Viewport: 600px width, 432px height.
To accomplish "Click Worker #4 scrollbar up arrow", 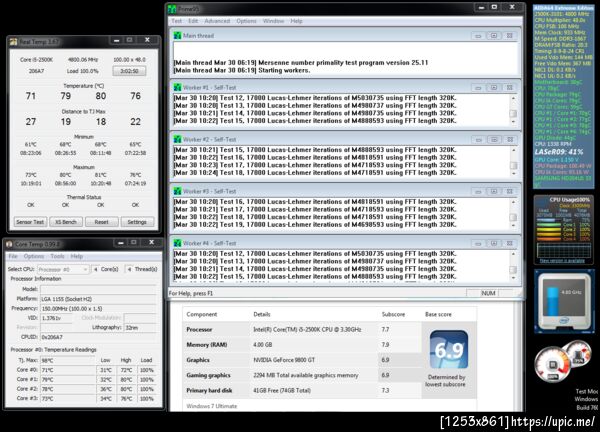I will pyautogui.click(x=514, y=254).
